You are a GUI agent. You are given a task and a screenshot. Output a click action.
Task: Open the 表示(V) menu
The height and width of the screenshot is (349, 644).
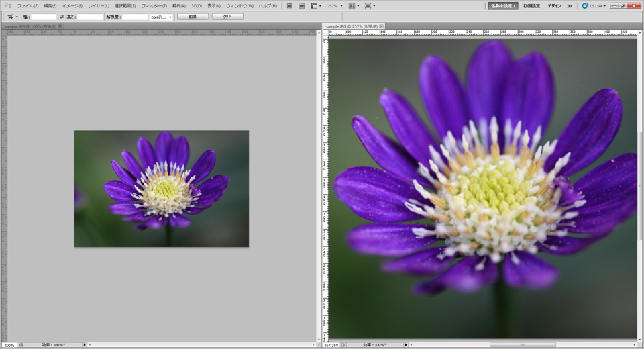pos(213,6)
